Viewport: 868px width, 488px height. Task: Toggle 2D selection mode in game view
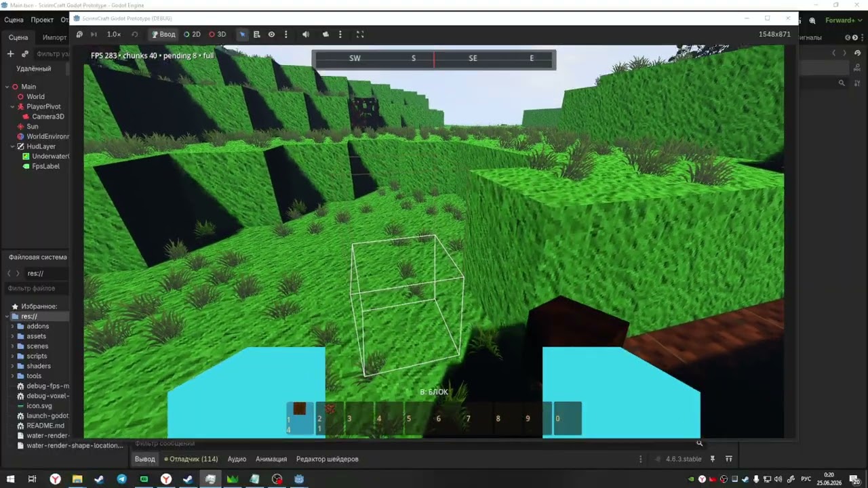[x=193, y=34]
